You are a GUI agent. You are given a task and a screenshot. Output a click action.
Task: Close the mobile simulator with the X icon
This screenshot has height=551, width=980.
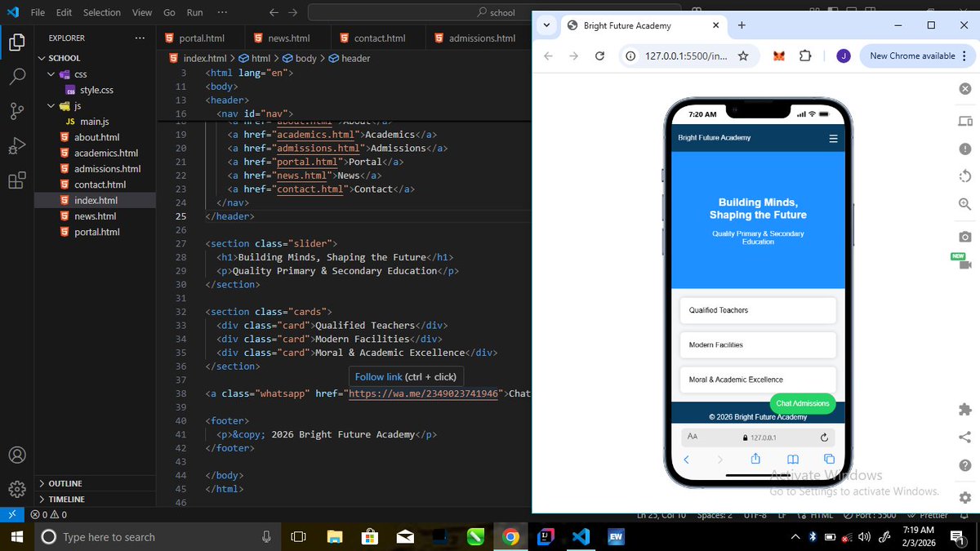pos(964,88)
